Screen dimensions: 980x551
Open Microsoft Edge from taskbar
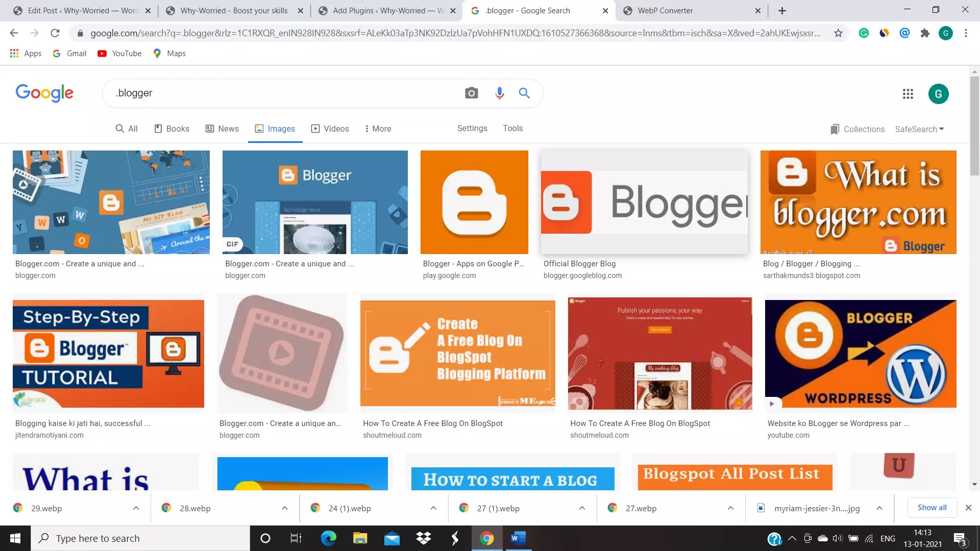tap(328, 538)
